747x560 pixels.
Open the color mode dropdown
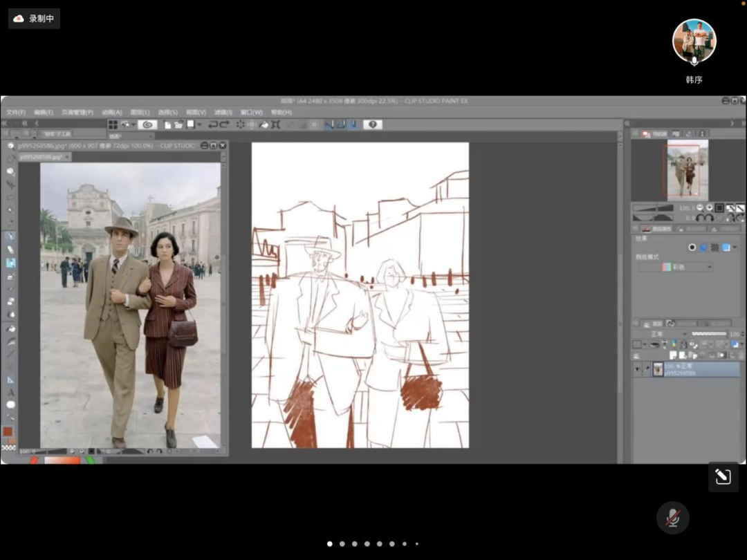pos(675,267)
